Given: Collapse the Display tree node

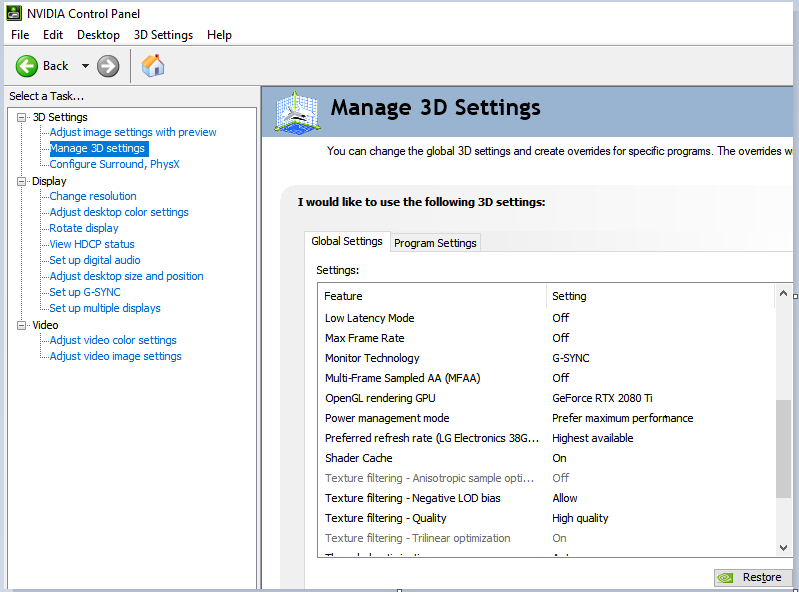Looking at the screenshot, I should [x=21, y=181].
